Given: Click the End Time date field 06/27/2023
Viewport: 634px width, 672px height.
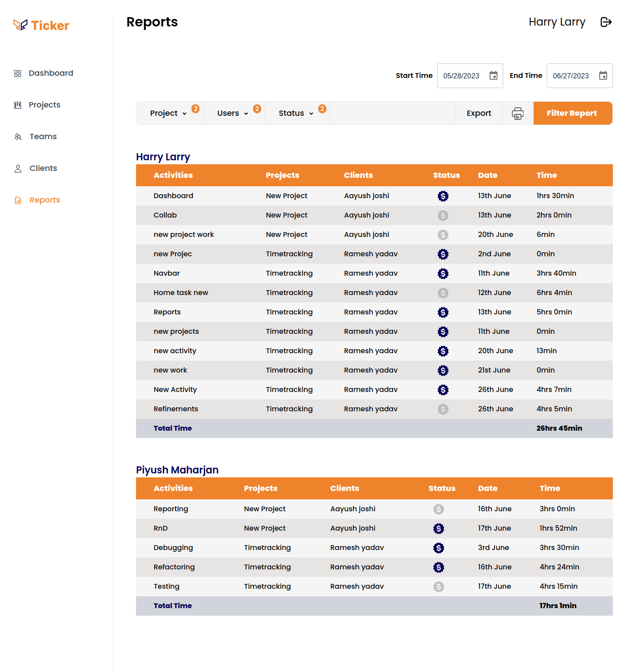Looking at the screenshot, I should pos(579,76).
